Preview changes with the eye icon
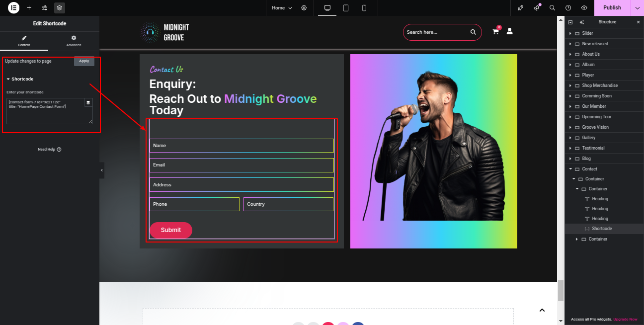The height and width of the screenshot is (325, 644). [584, 8]
